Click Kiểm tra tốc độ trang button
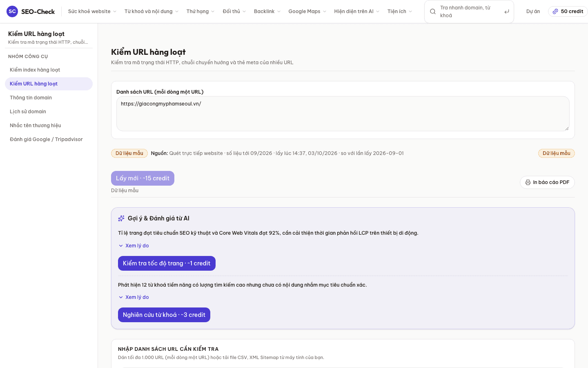This screenshot has width=588, height=368. click(167, 263)
